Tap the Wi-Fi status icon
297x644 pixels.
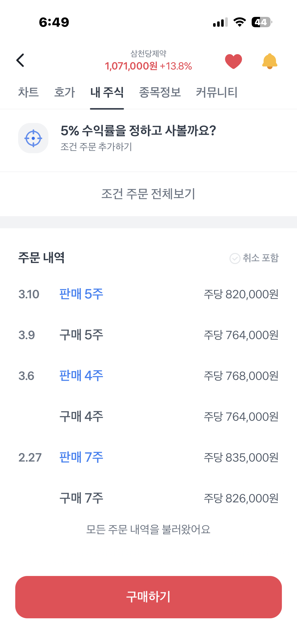coord(240,22)
